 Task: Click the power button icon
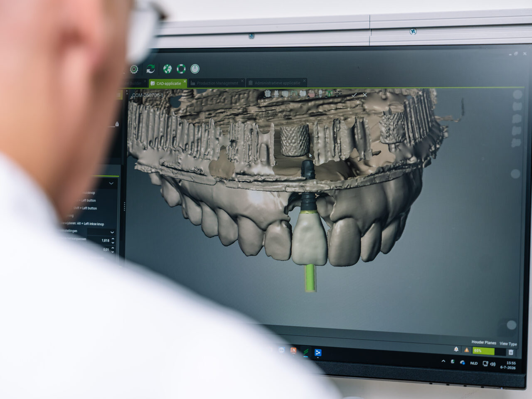point(195,69)
